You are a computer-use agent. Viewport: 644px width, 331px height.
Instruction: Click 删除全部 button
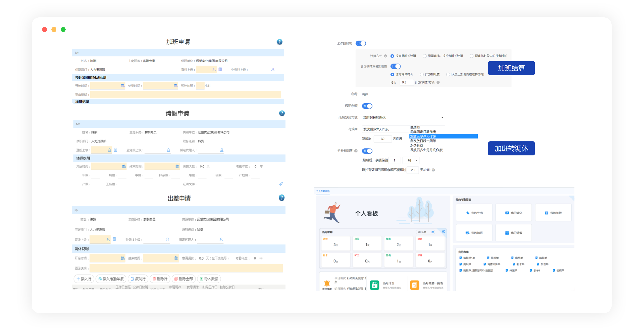click(x=183, y=279)
